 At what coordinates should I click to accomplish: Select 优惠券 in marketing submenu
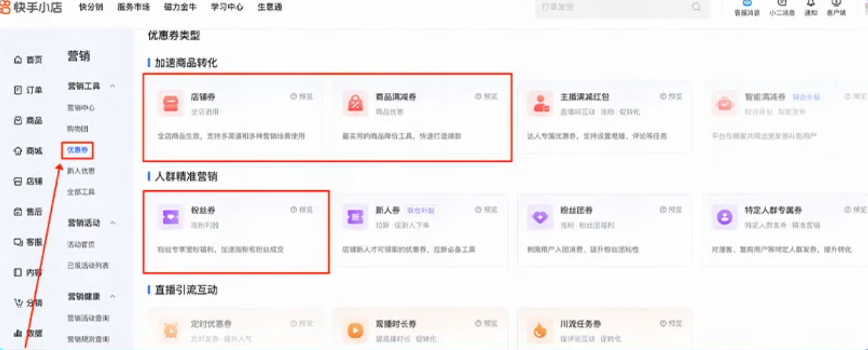pyautogui.click(x=77, y=151)
